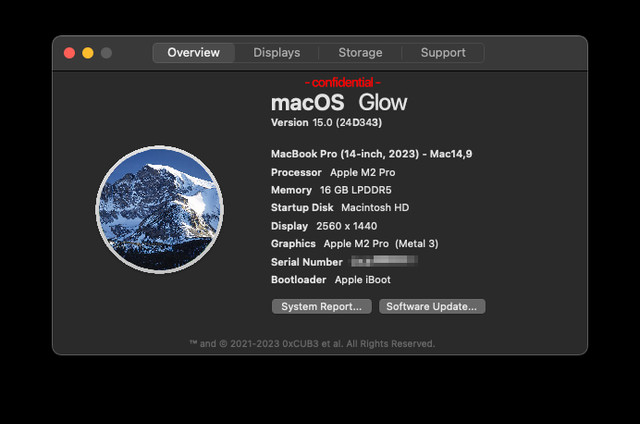The width and height of the screenshot is (640, 424).
Task: Click the System Report... button
Action: point(322,306)
